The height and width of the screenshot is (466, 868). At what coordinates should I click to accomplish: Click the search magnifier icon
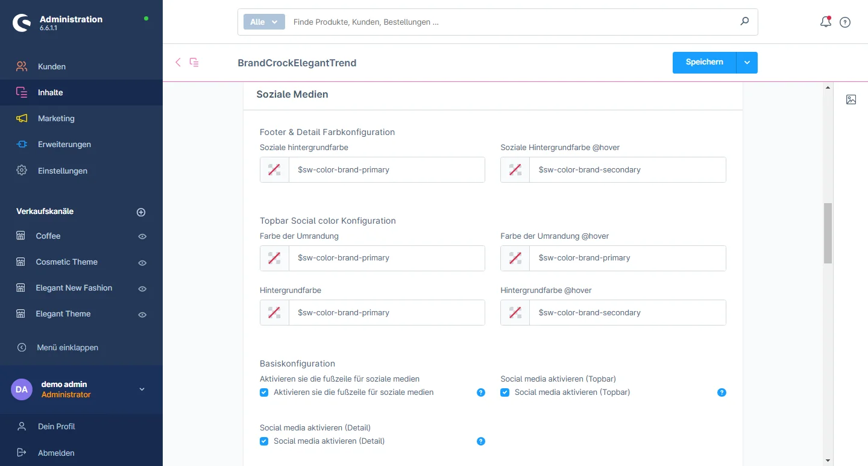(x=744, y=22)
